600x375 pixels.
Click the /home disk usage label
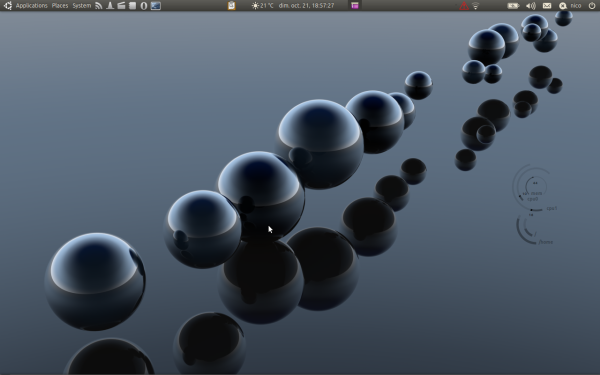coord(546,242)
